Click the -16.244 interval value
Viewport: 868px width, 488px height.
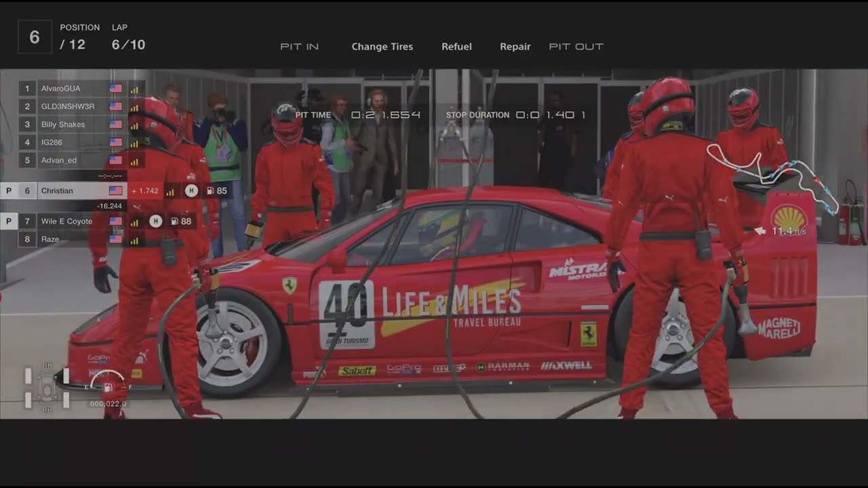click(x=109, y=206)
